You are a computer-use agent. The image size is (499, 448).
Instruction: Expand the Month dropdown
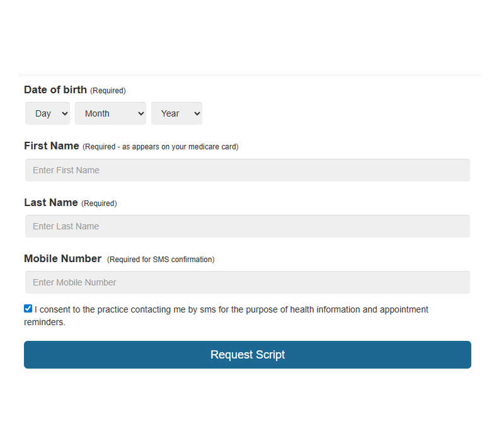tap(110, 113)
